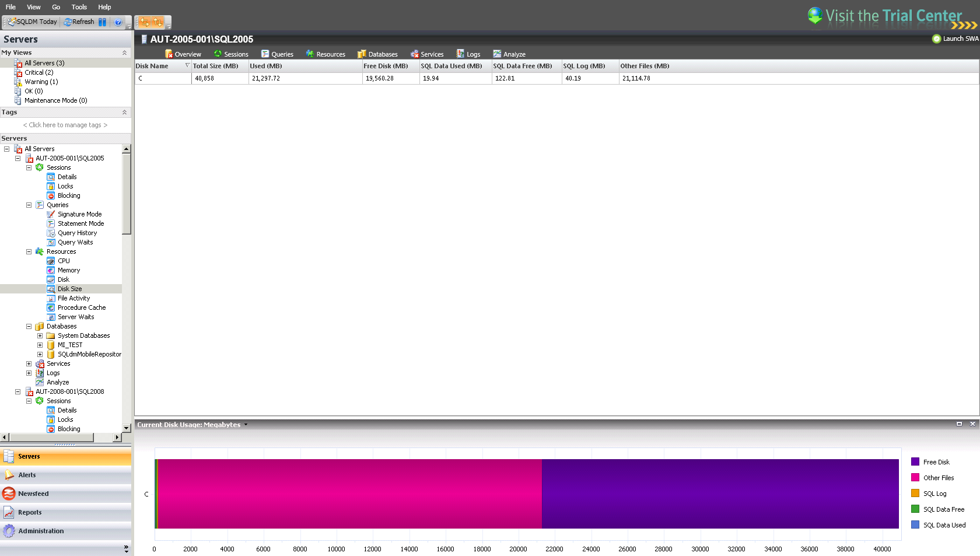Maximize the Current Disk Usage chart panel
Screen dimensions: 980x556
[959, 424]
